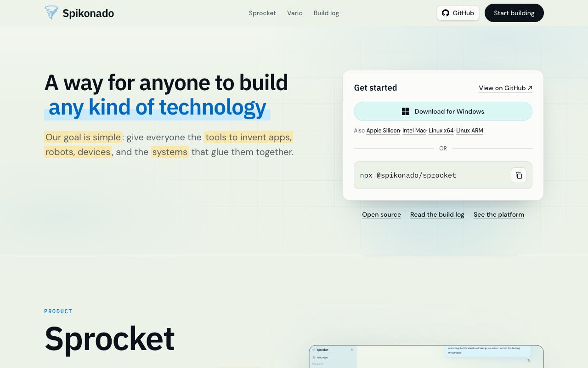Click the Get started heading
This screenshot has width=588, height=368.
click(375, 88)
